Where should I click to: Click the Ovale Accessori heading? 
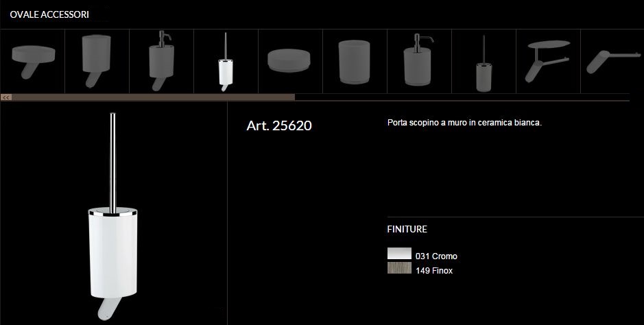49,15
